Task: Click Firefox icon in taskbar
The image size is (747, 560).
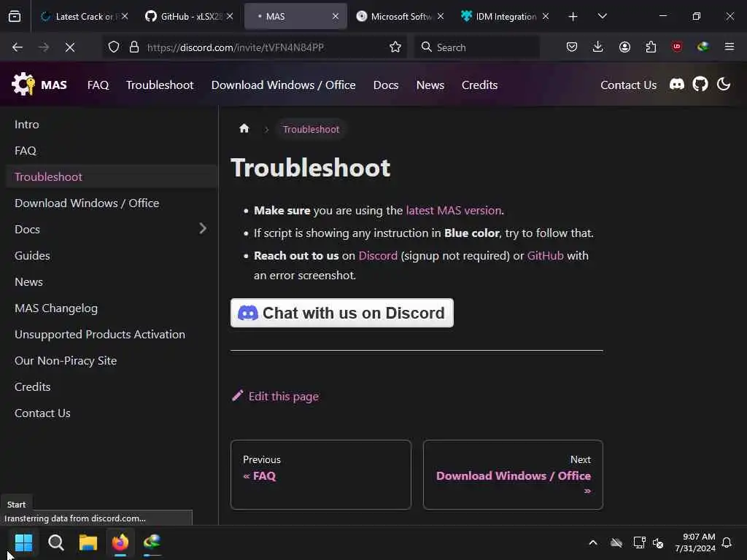Action: click(120, 542)
